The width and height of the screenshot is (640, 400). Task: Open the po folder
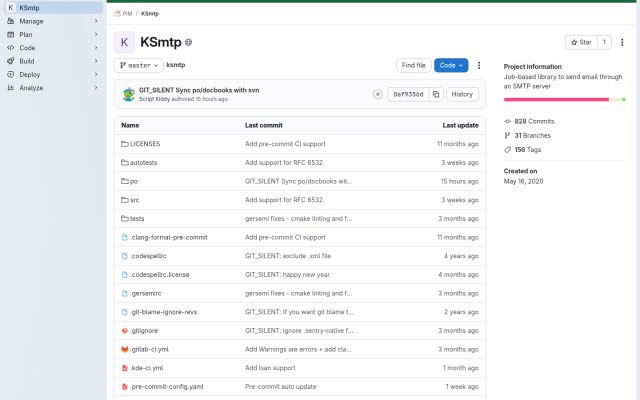pyautogui.click(x=133, y=181)
